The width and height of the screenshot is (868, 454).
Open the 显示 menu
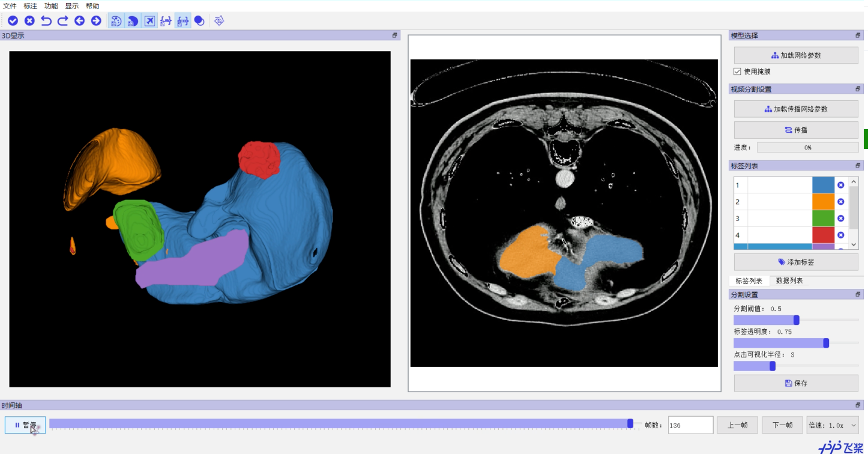pos(72,6)
